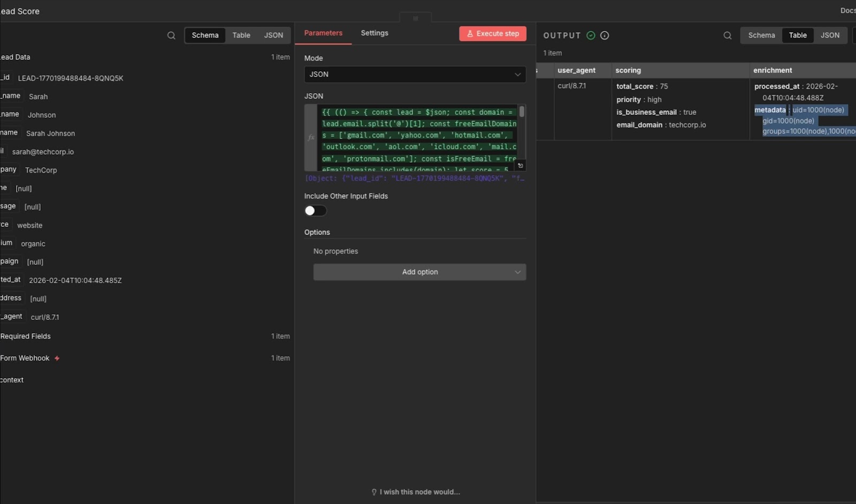This screenshot has height=504, width=856.
Task: Click the fx expression icon beside JSON field
Action: (x=311, y=138)
